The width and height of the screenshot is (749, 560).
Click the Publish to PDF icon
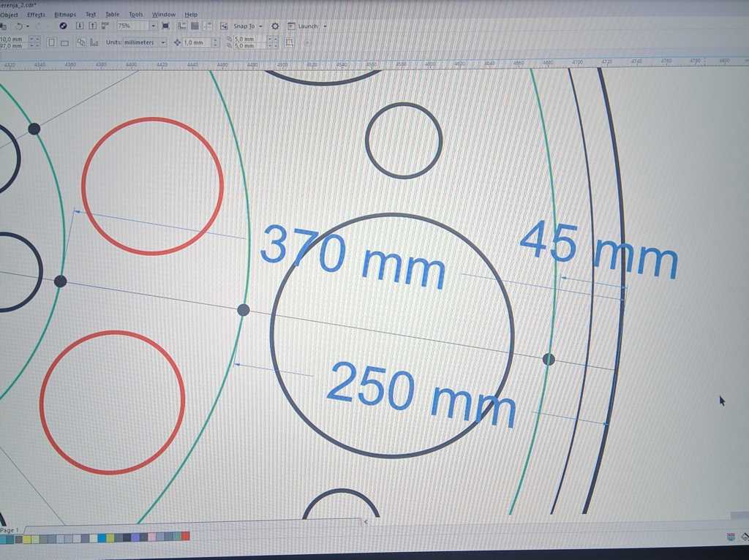[x=105, y=26]
